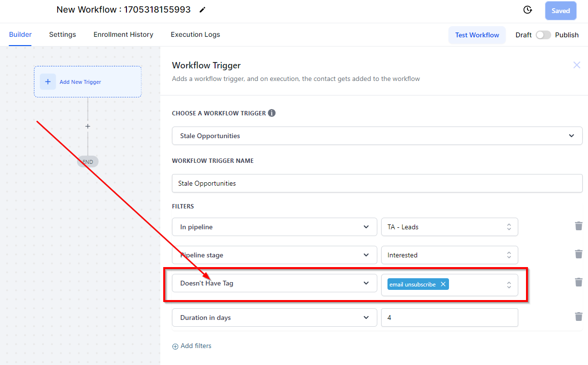Click the info icon beside Choose a Workflow Trigger
This screenshot has width=588, height=365.
pyautogui.click(x=272, y=113)
